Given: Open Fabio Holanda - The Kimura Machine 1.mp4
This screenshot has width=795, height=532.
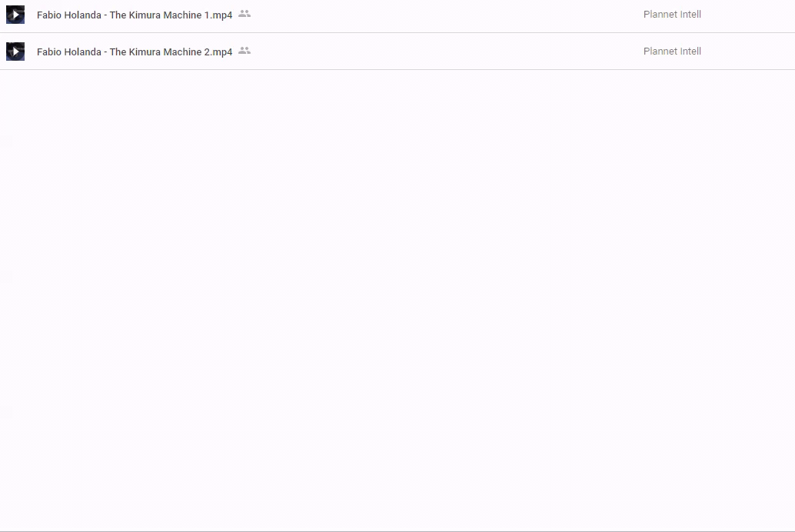Looking at the screenshot, I should (x=134, y=15).
